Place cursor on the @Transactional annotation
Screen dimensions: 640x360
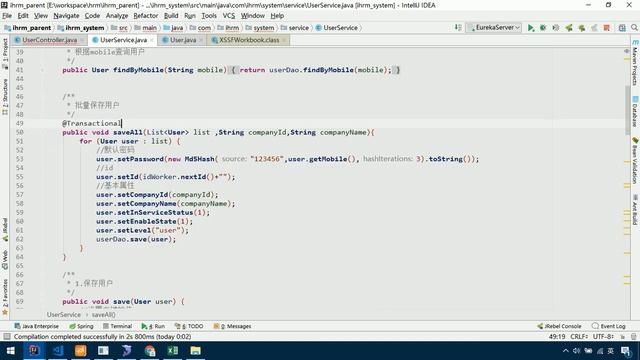91,123
